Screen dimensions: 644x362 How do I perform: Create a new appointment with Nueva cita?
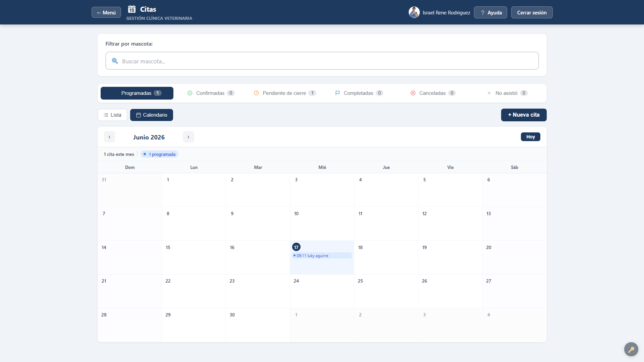point(524,115)
